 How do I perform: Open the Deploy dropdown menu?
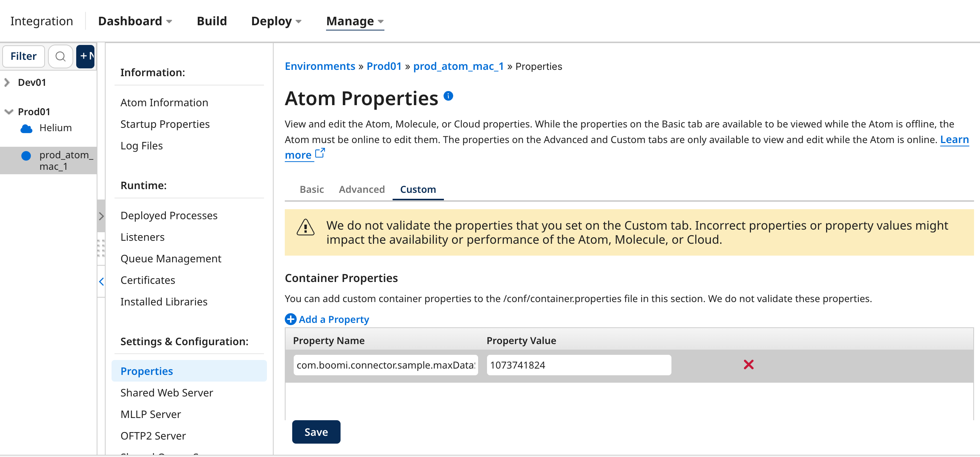276,21
